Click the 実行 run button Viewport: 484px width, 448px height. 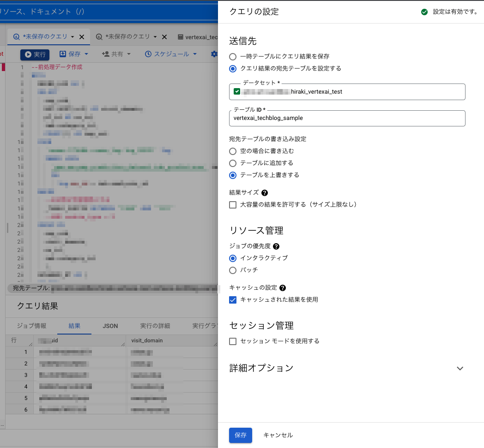click(35, 54)
